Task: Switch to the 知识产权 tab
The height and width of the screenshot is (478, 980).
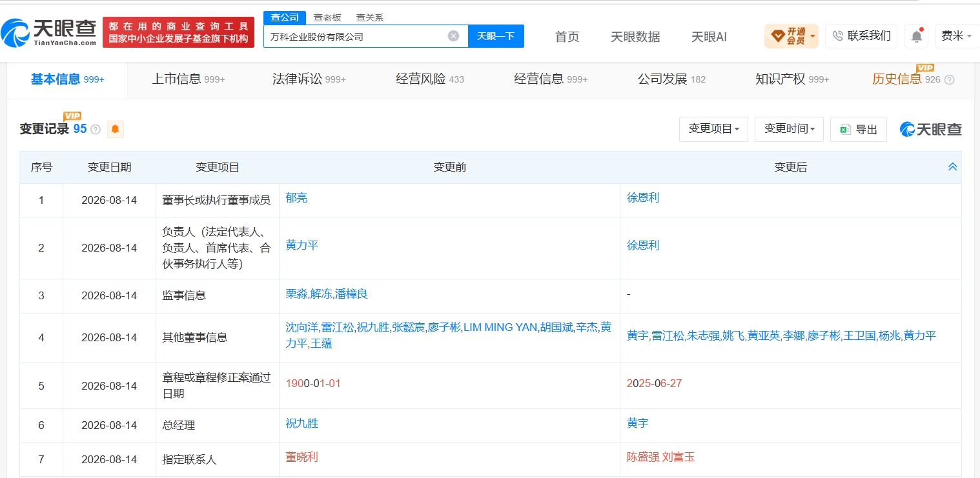Action: click(792, 79)
